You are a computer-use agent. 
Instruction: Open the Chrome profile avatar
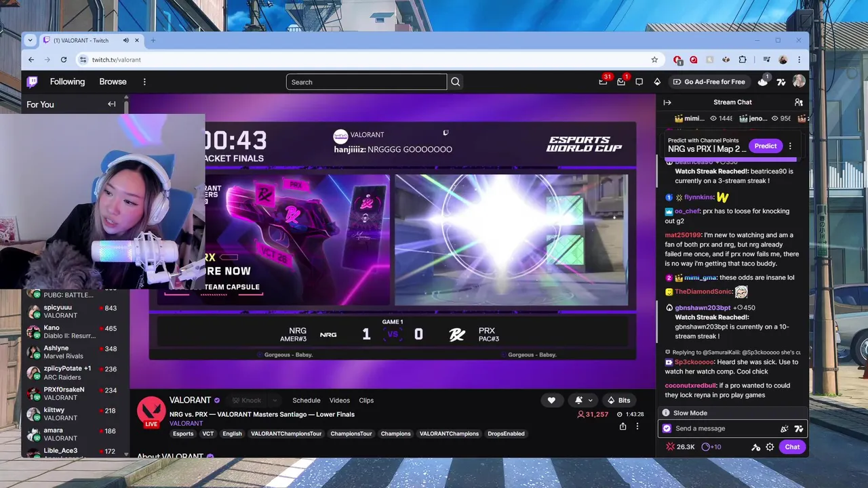(x=783, y=60)
